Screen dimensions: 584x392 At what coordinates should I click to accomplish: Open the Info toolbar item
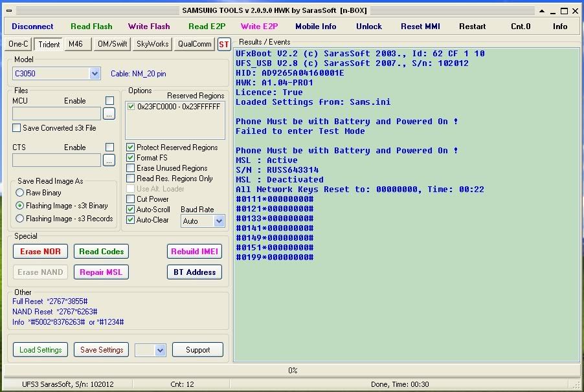[560, 27]
